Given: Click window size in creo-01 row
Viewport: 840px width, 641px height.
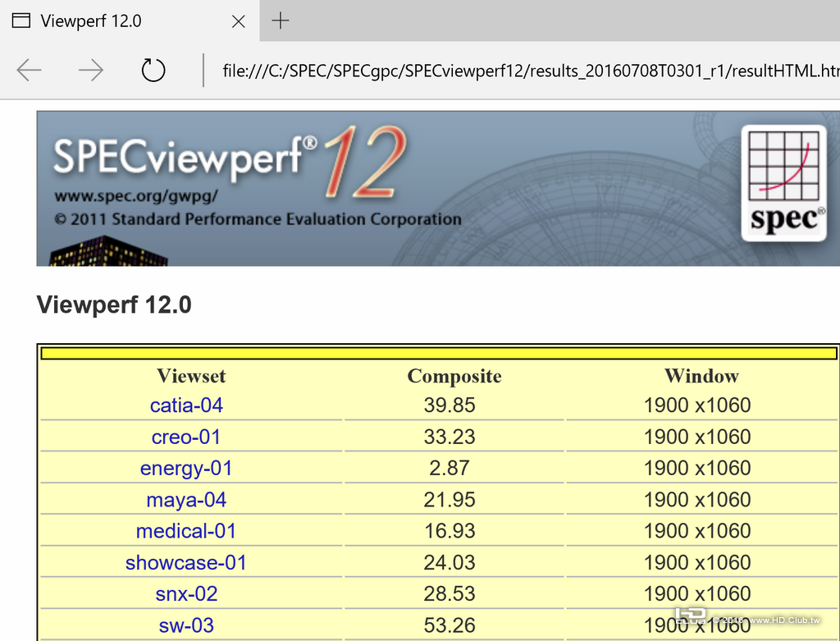Looking at the screenshot, I should point(697,437).
